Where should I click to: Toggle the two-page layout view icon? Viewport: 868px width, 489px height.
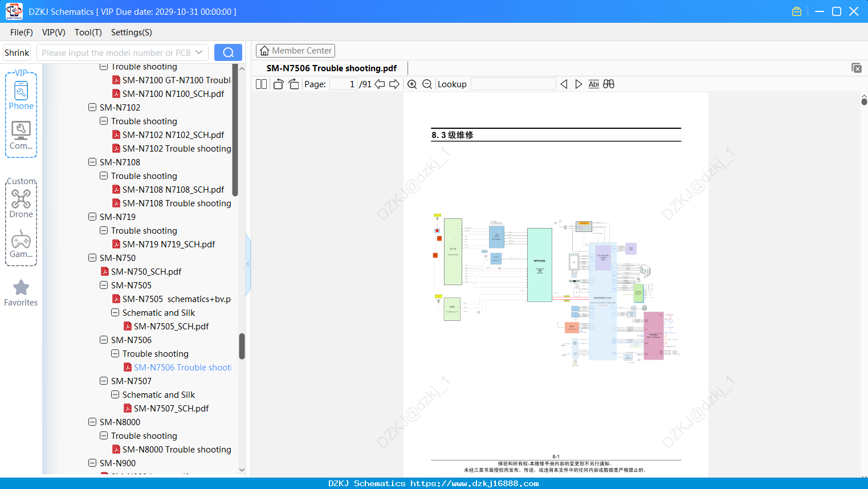[x=261, y=84]
